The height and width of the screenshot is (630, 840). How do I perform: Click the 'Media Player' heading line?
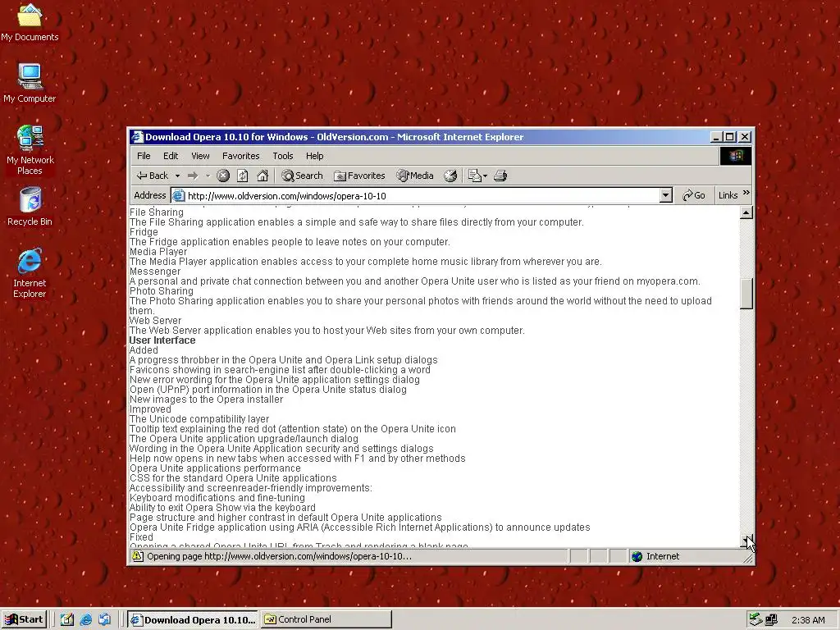coord(158,252)
